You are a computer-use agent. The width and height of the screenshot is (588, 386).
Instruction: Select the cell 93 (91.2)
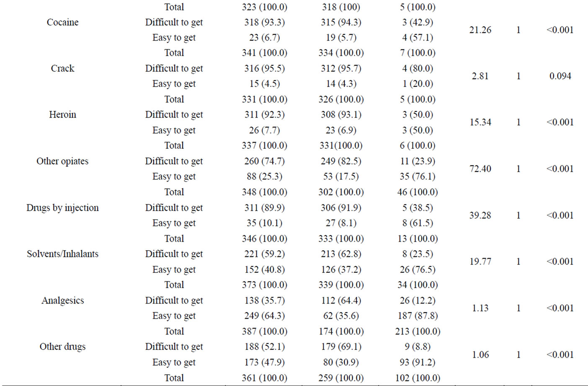[x=417, y=362]
